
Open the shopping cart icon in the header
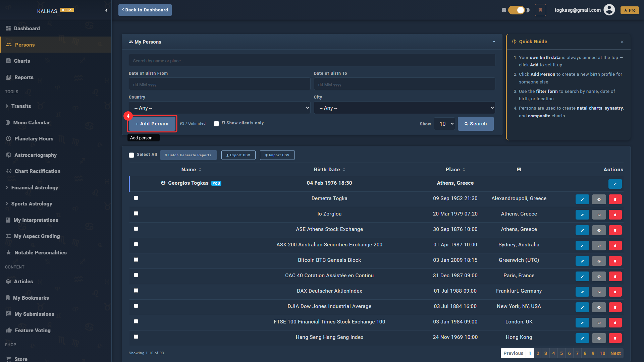[x=540, y=10]
